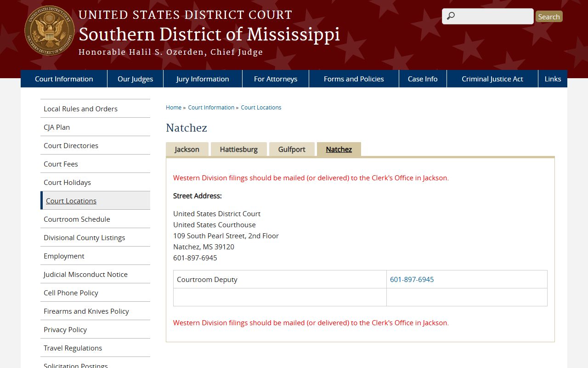Viewport: 588px width, 368px height.
Task: Open Southern District of Mississippi title link
Action: tap(209, 34)
